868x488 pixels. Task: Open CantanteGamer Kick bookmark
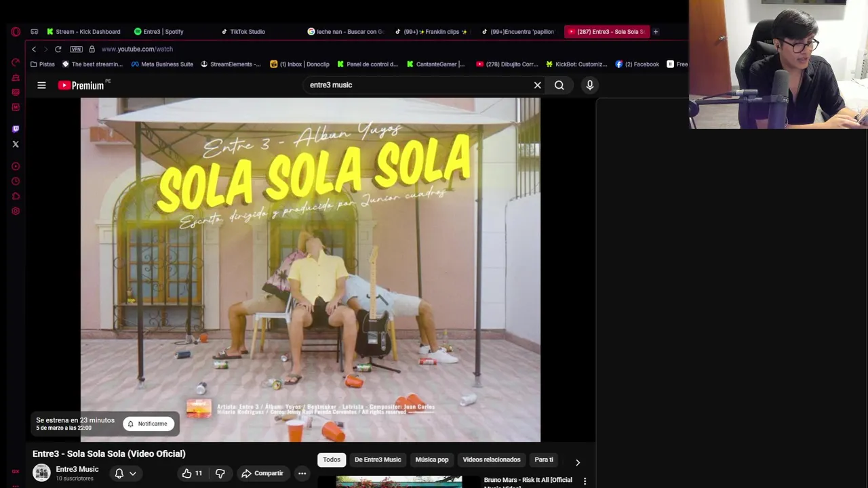[435, 64]
